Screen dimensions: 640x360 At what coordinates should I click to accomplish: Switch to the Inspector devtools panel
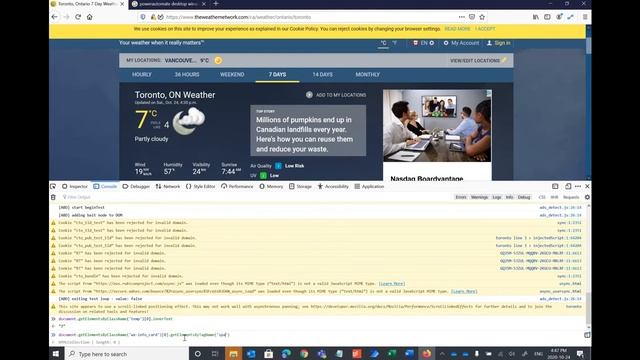[x=75, y=187]
